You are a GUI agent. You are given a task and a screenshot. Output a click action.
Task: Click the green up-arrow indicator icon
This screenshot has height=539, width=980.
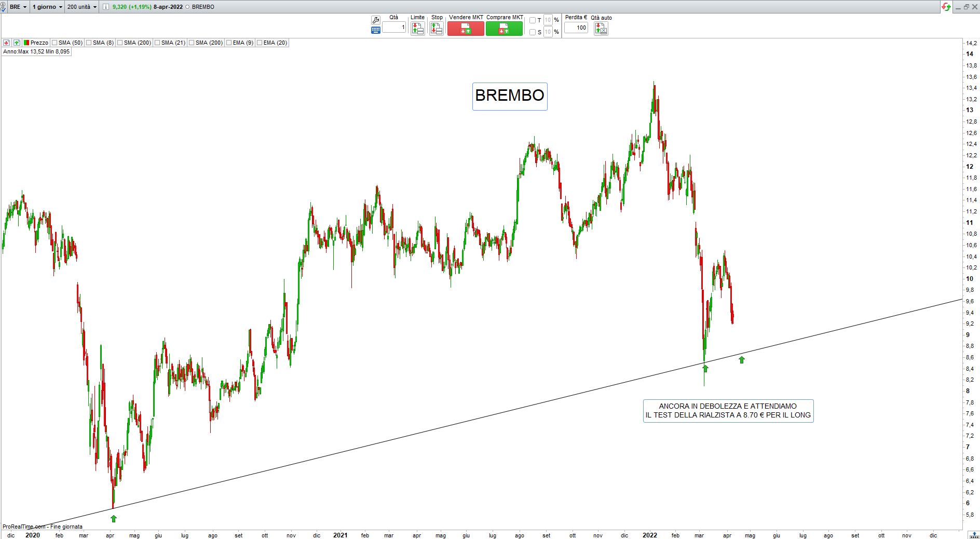[x=17, y=43]
